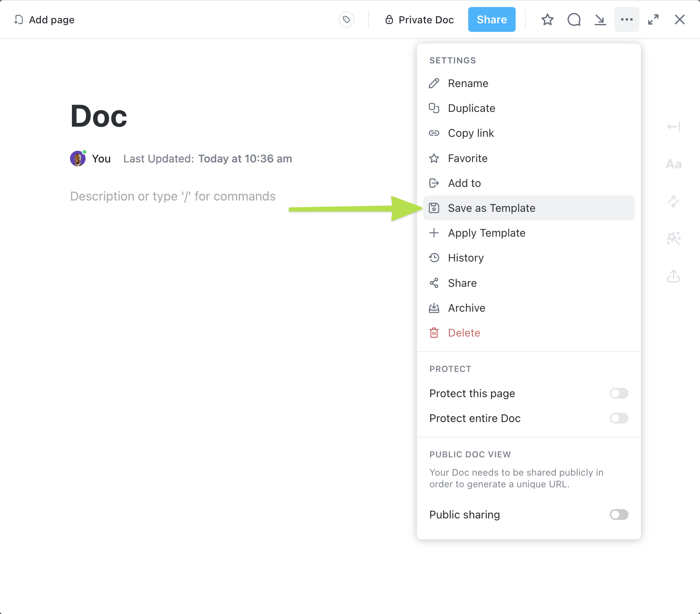This screenshot has width=700, height=614.
Task: Click the description text field
Action: [173, 196]
